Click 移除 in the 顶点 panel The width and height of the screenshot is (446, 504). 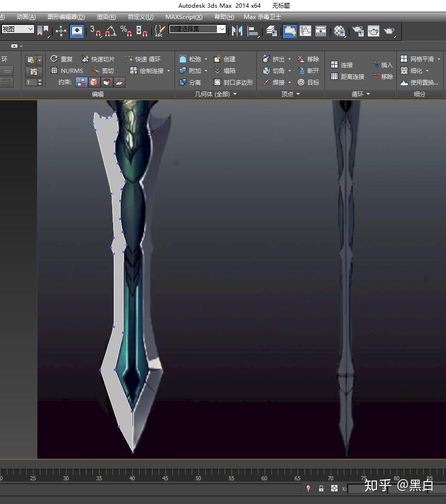[x=308, y=59]
